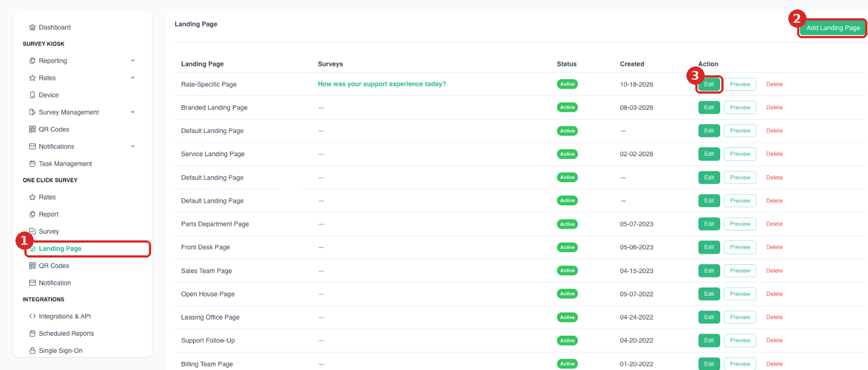Expand the Reporting submenu chevron
The width and height of the screenshot is (868, 370).
(x=132, y=60)
